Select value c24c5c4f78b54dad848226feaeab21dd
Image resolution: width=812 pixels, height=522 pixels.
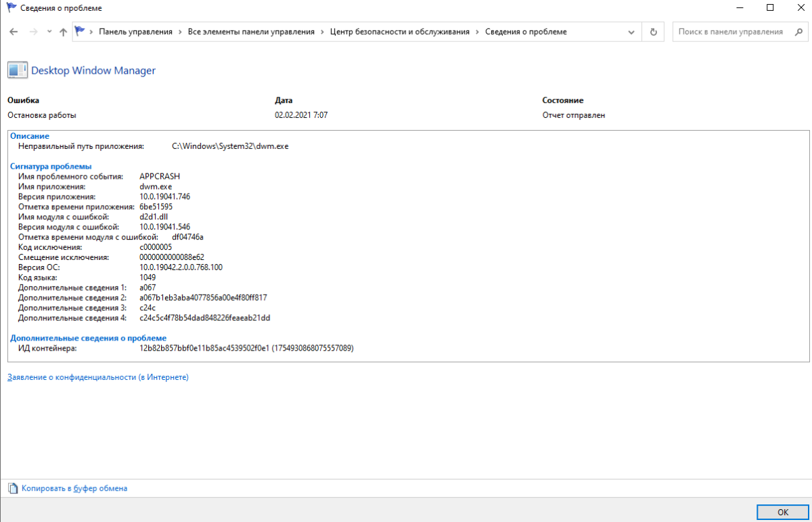tap(205, 318)
